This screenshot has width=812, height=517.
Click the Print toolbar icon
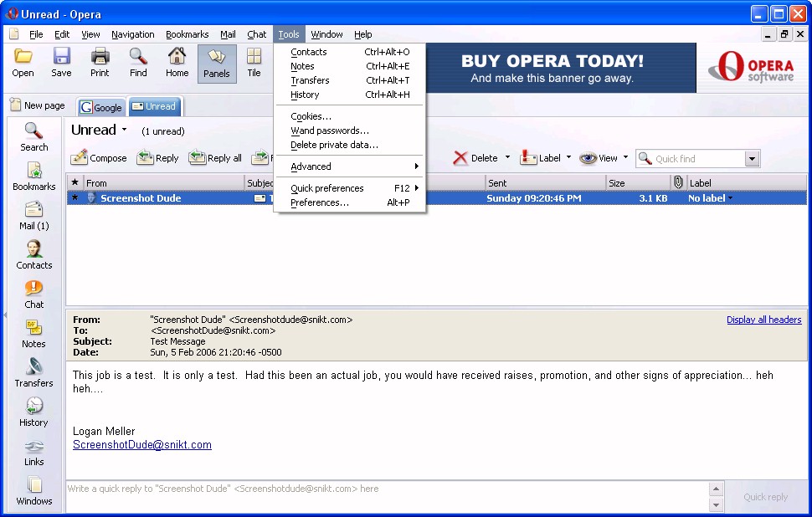(x=100, y=63)
